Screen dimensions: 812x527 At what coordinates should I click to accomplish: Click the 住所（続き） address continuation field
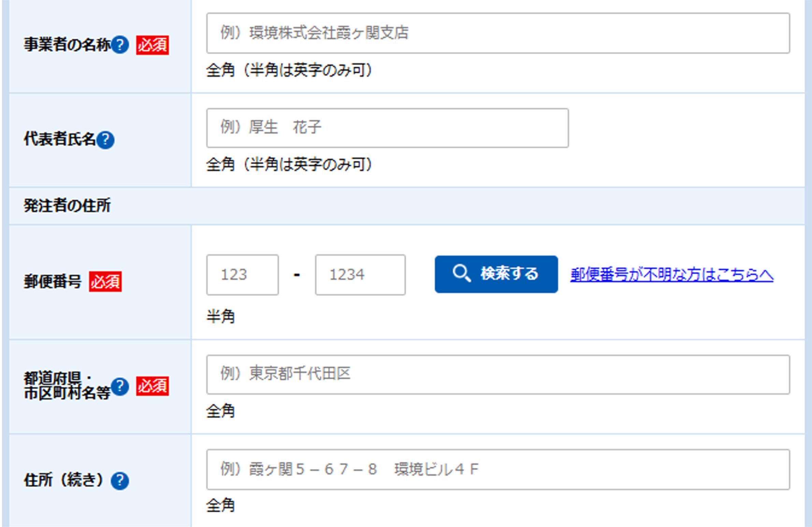click(x=498, y=469)
